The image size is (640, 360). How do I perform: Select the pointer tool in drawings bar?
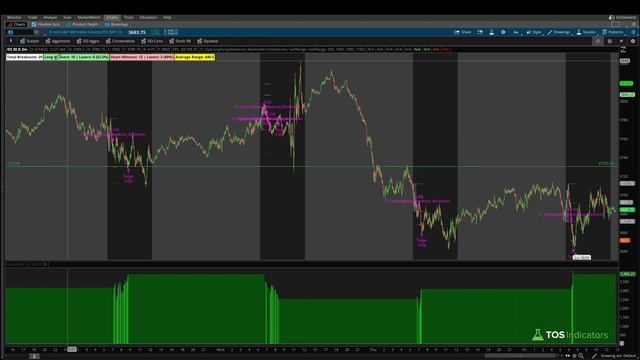[x=11, y=41]
